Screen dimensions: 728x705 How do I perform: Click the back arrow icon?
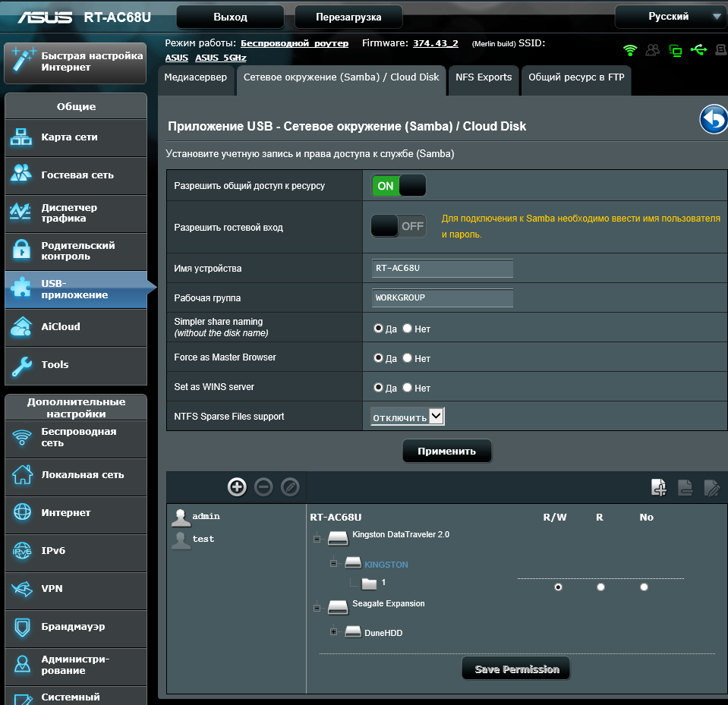pos(714,120)
